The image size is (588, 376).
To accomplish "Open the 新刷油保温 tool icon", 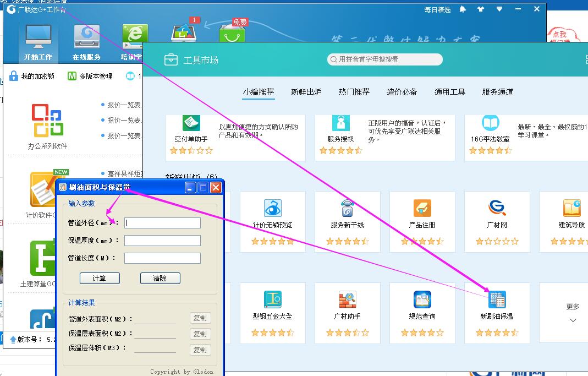I will (x=497, y=300).
